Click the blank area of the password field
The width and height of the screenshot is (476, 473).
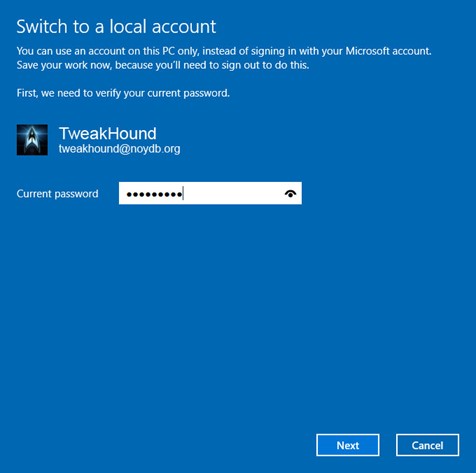[233, 194]
